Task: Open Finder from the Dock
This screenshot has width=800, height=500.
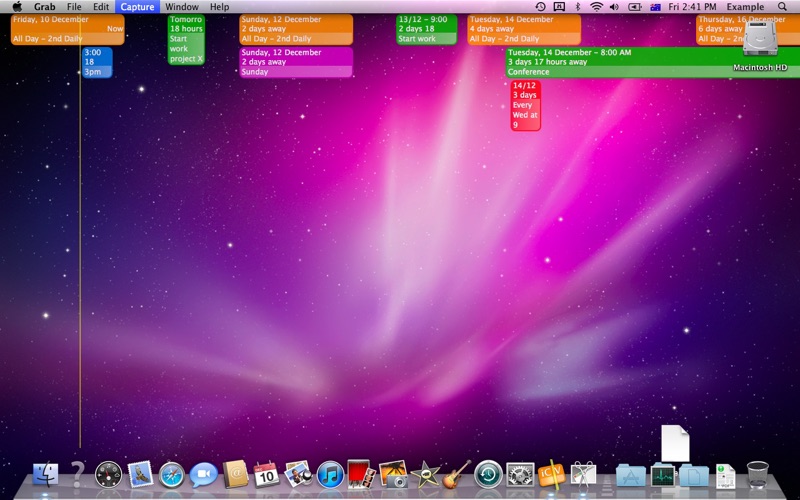Action: tap(45, 474)
